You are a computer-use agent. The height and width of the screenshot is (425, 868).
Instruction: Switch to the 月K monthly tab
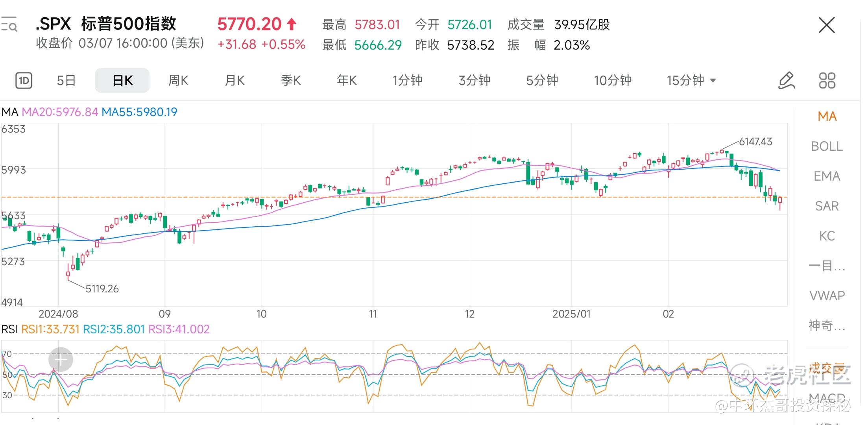pyautogui.click(x=235, y=81)
